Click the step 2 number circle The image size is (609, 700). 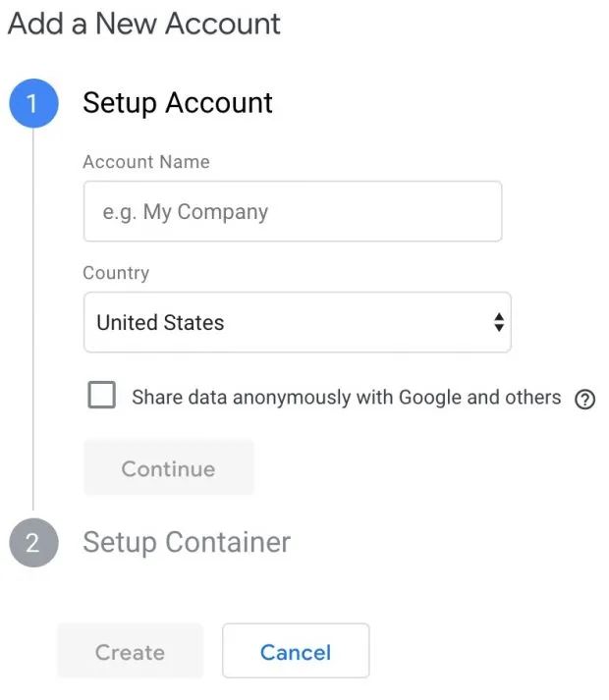click(32, 543)
